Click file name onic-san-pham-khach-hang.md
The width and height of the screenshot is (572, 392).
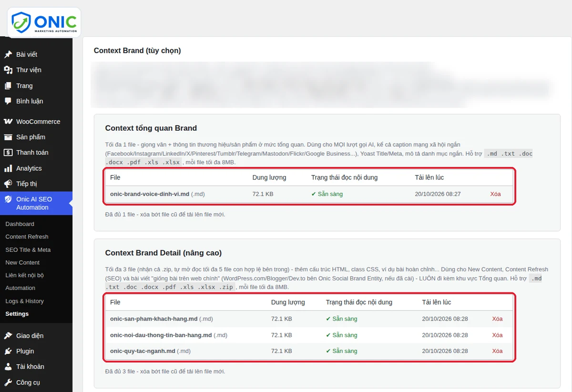[153, 319]
